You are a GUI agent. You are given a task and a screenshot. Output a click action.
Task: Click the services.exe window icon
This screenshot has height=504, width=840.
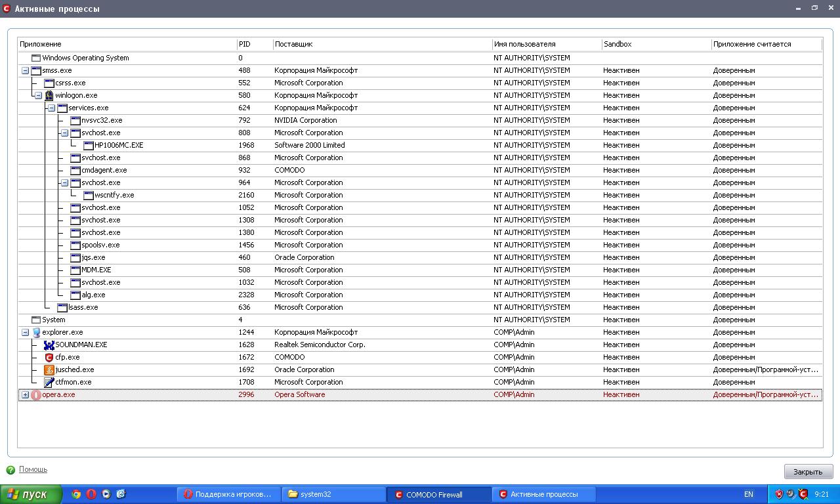pos(62,108)
